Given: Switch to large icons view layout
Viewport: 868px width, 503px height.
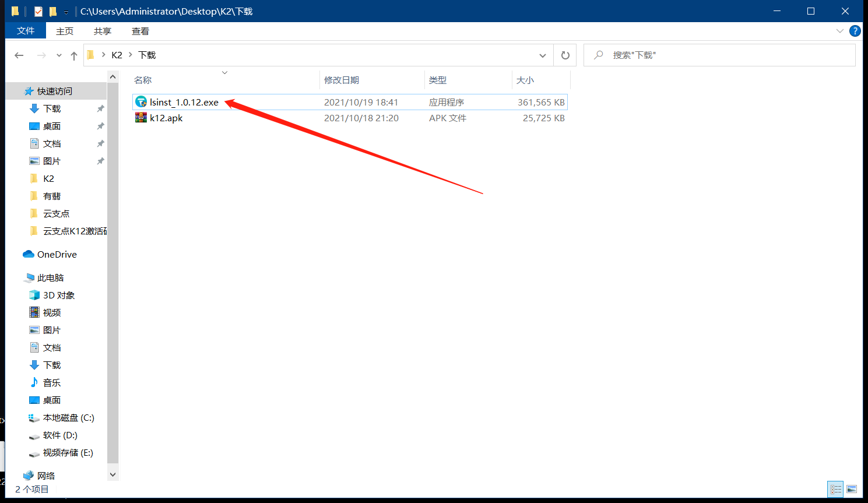Looking at the screenshot, I should pos(852,490).
